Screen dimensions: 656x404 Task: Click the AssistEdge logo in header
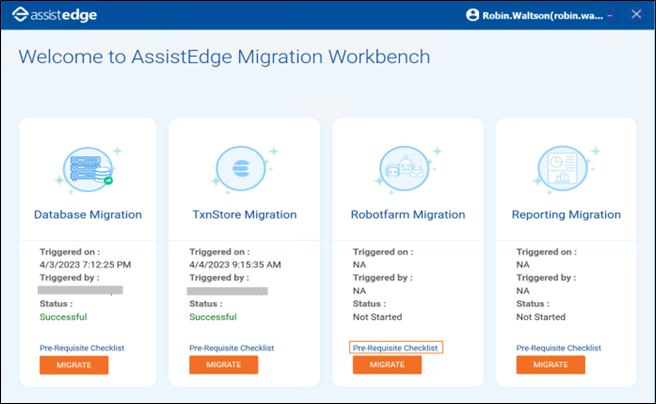pos(54,15)
